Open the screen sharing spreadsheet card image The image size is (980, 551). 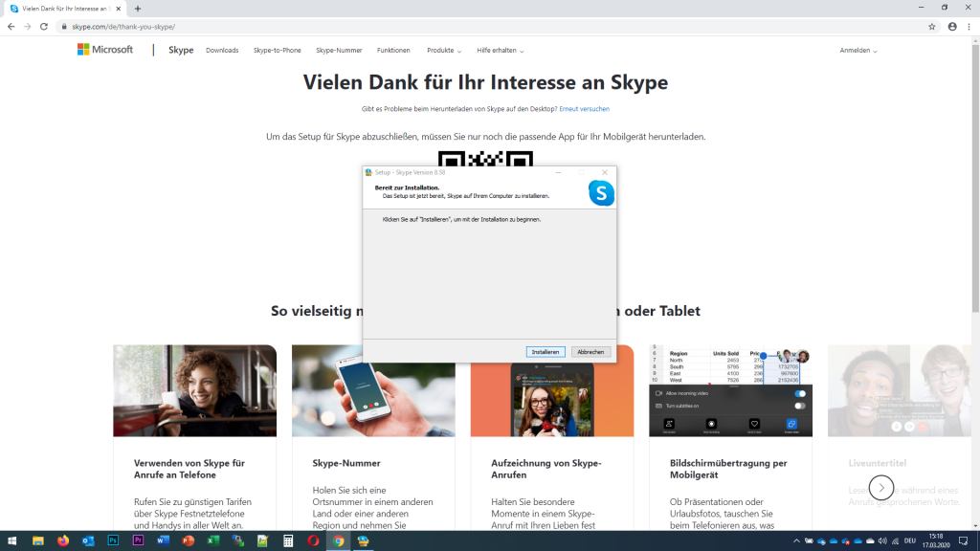[730, 390]
